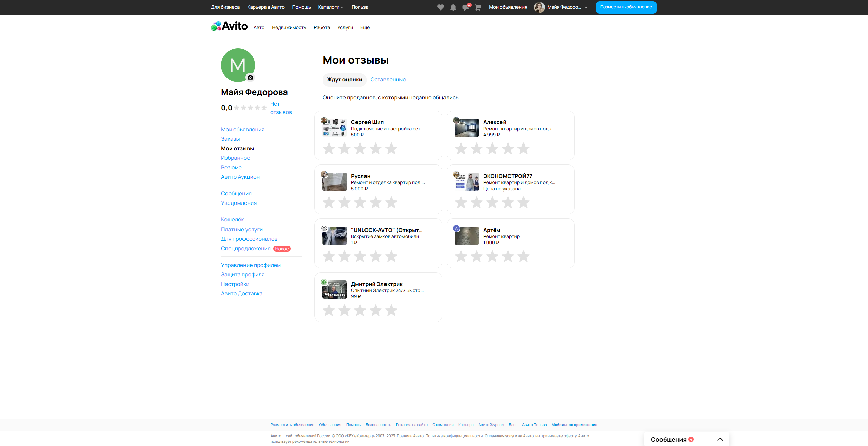Rate Артём three stars
Screen dimensions: 868x446
tap(492, 256)
